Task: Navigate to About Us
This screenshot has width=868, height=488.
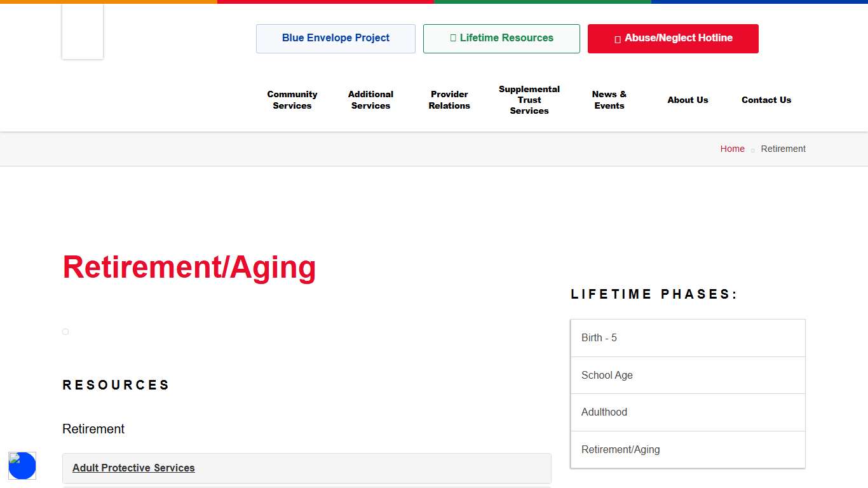Action: tap(688, 100)
